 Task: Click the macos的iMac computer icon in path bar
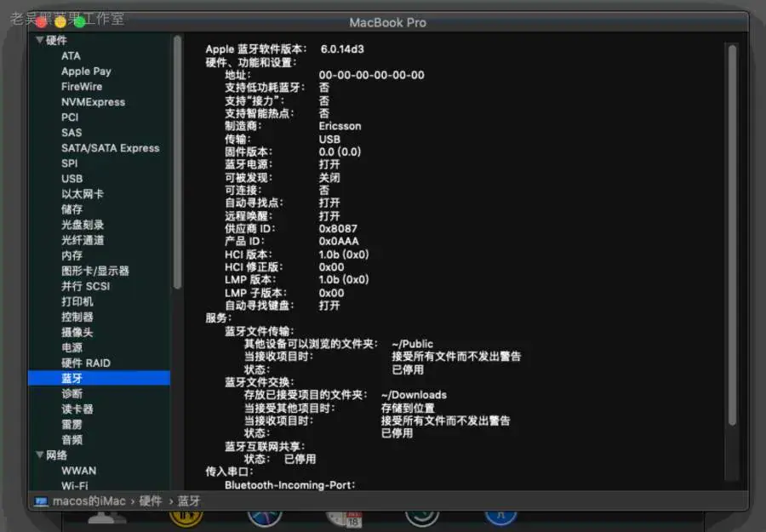pos(41,501)
